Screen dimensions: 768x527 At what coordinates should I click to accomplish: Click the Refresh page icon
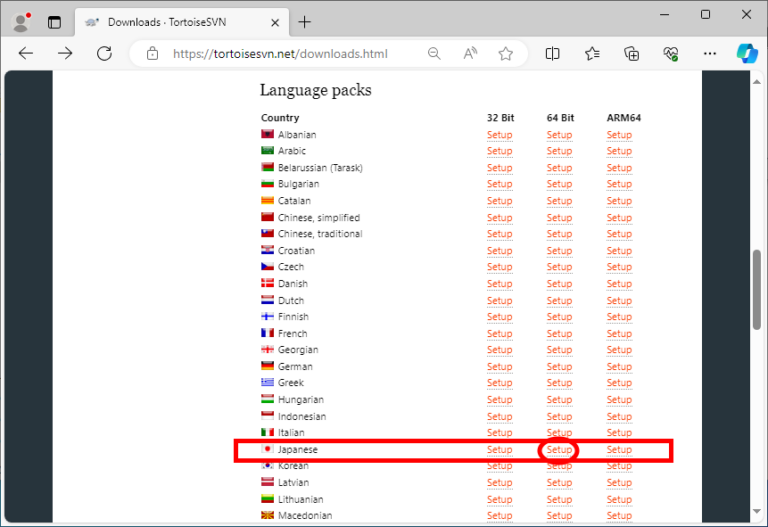coord(105,53)
